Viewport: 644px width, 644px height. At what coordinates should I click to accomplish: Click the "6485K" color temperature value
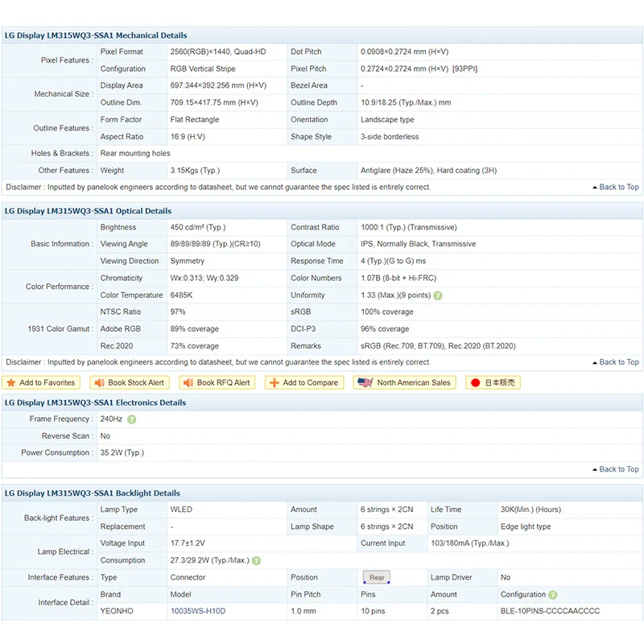(x=182, y=295)
